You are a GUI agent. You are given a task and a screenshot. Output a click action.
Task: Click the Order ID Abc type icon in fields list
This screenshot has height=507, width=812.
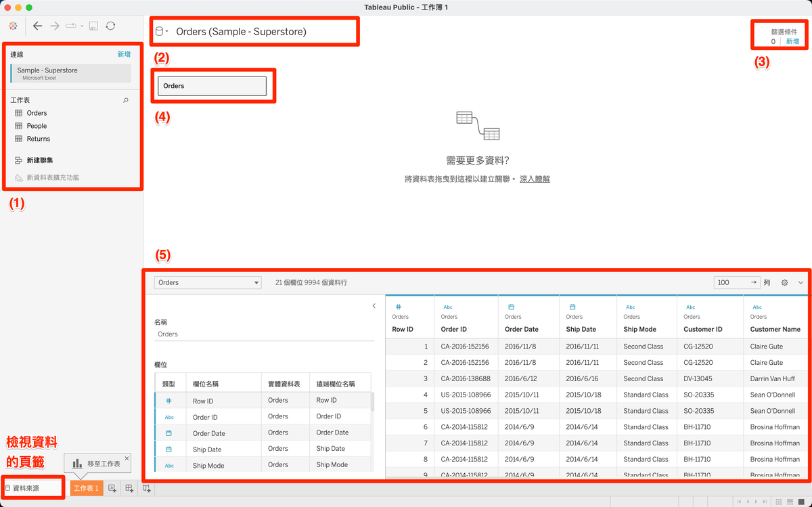[x=169, y=417]
